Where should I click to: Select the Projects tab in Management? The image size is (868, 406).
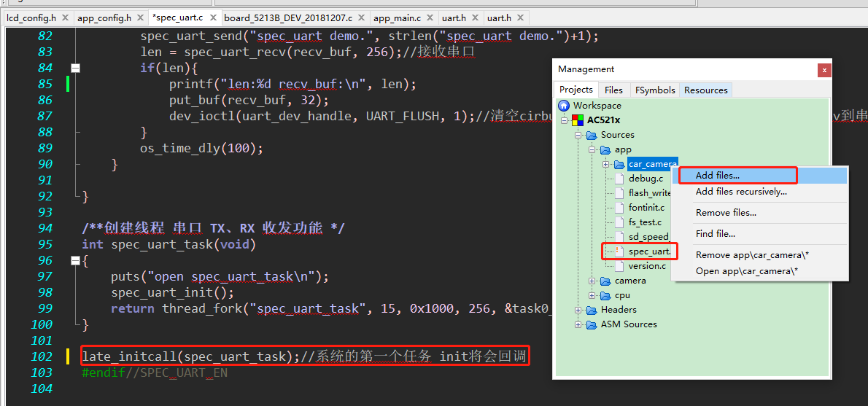click(x=576, y=90)
